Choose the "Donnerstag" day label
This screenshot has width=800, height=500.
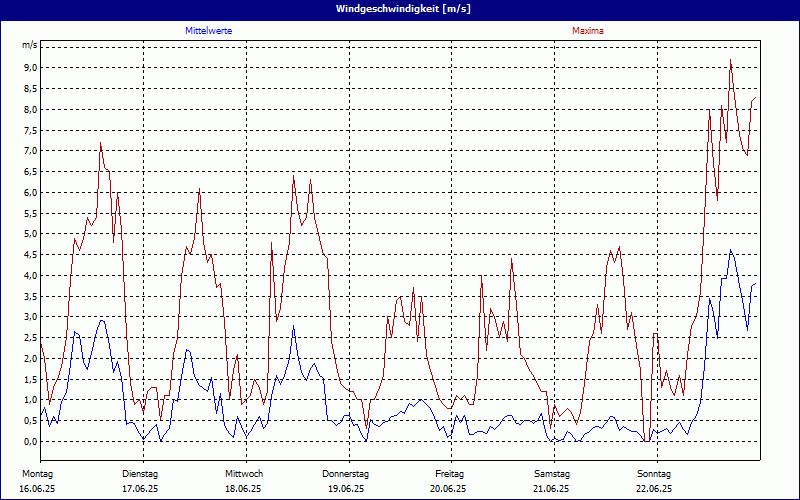(x=346, y=473)
